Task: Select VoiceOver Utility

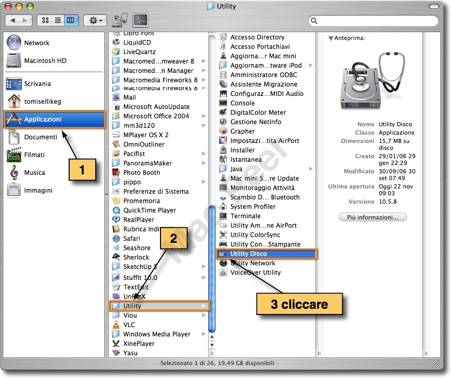Action: point(255,272)
